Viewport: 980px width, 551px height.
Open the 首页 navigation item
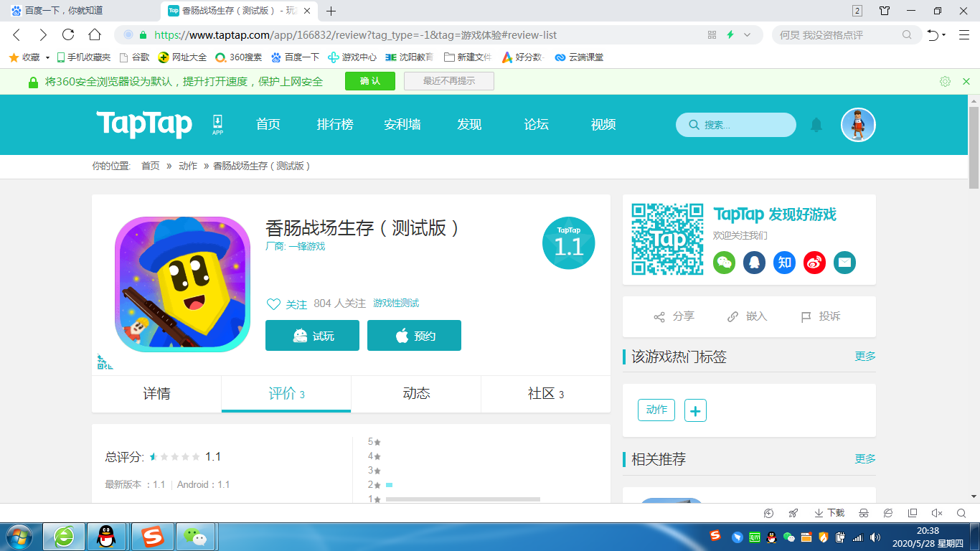coord(268,124)
